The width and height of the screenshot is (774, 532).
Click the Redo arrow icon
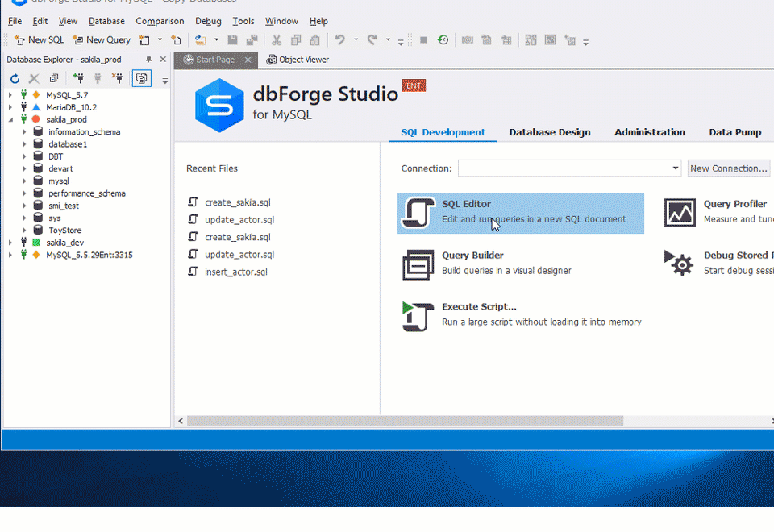372,40
